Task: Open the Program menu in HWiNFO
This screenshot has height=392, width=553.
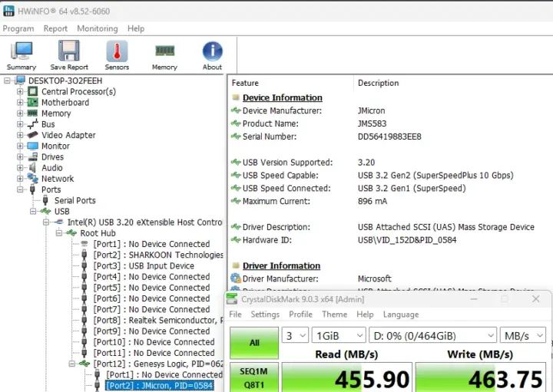Action: click(x=18, y=28)
